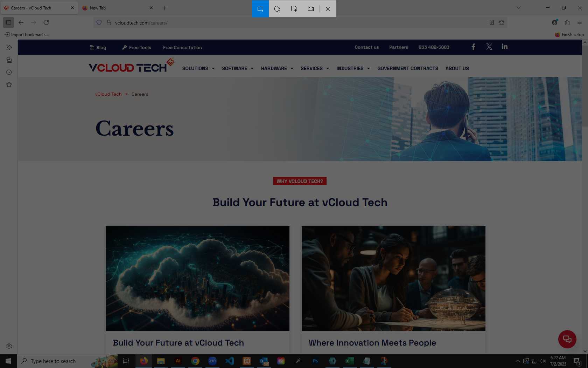Open synced tabs sidebar icon
The image size is (588, 368).
(x=9, y=60)
